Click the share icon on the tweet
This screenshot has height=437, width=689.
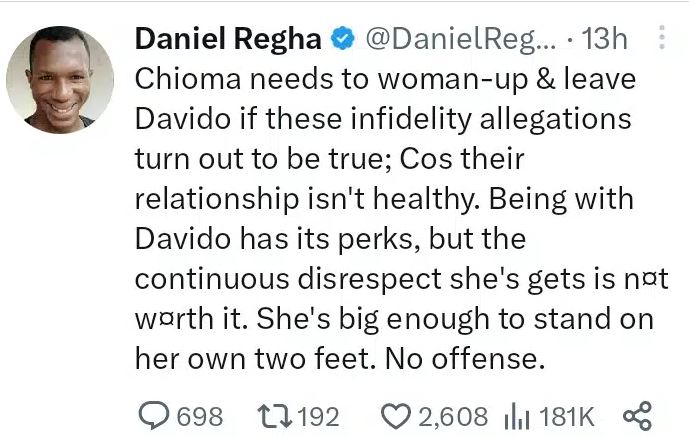coord(636,414)
